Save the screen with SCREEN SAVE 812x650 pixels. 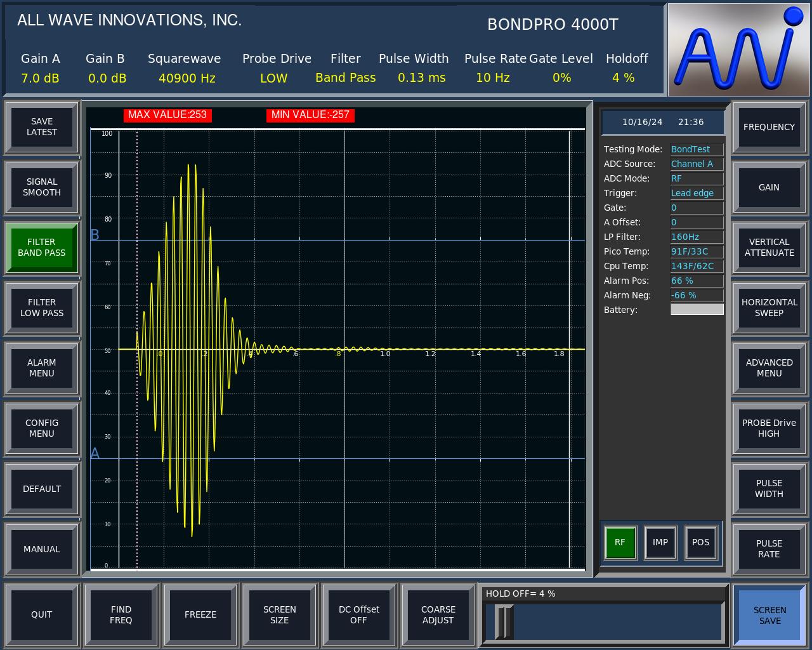click(769, 616)
